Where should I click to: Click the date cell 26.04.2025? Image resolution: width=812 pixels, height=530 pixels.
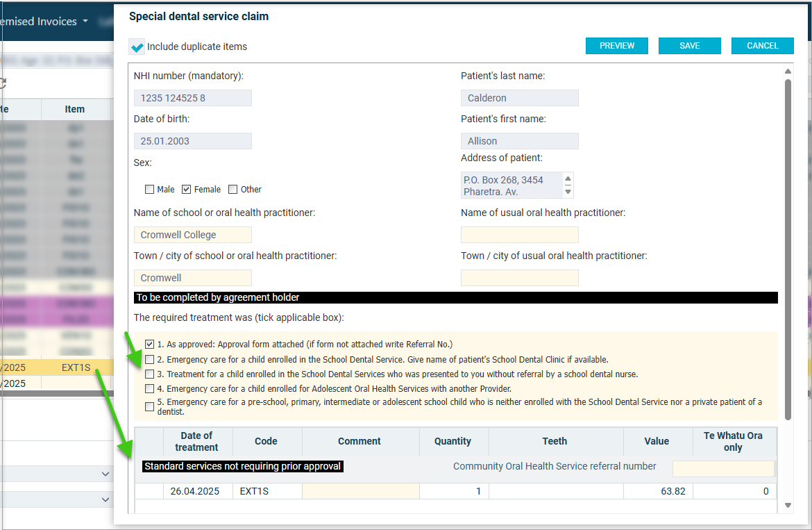click(x=197, y=491)
